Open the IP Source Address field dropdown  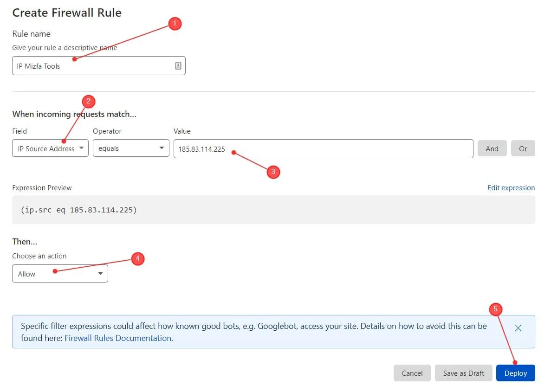[50, 148]
